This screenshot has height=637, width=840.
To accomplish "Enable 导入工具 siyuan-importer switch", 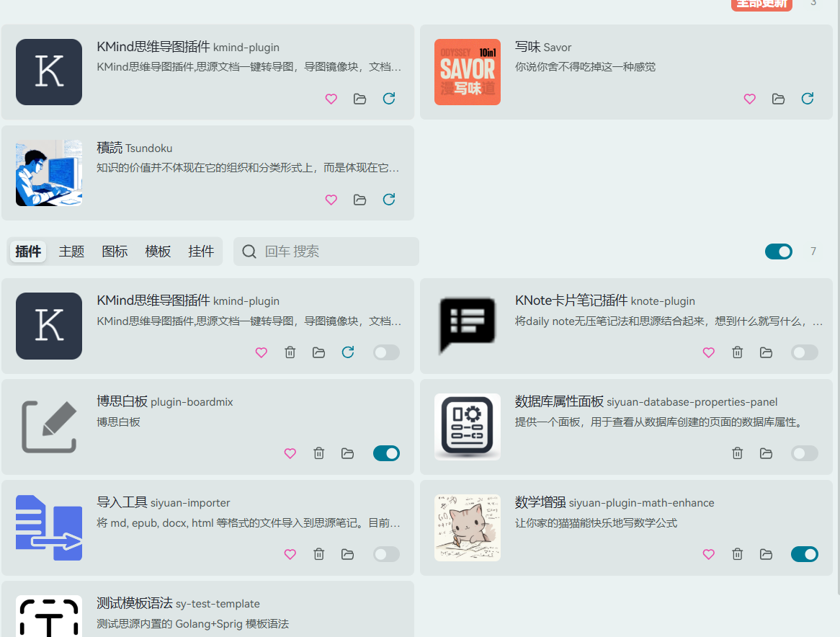I will click(x=386, y=555).
